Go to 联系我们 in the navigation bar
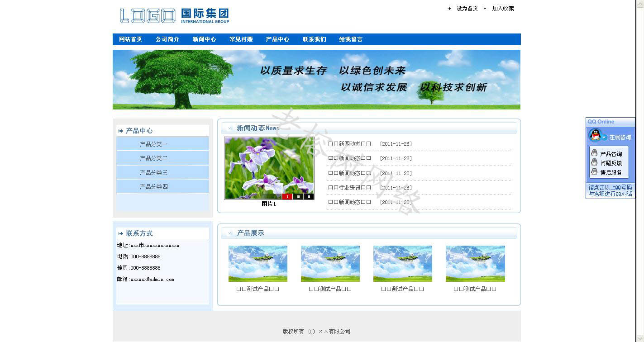 point(314,39)
